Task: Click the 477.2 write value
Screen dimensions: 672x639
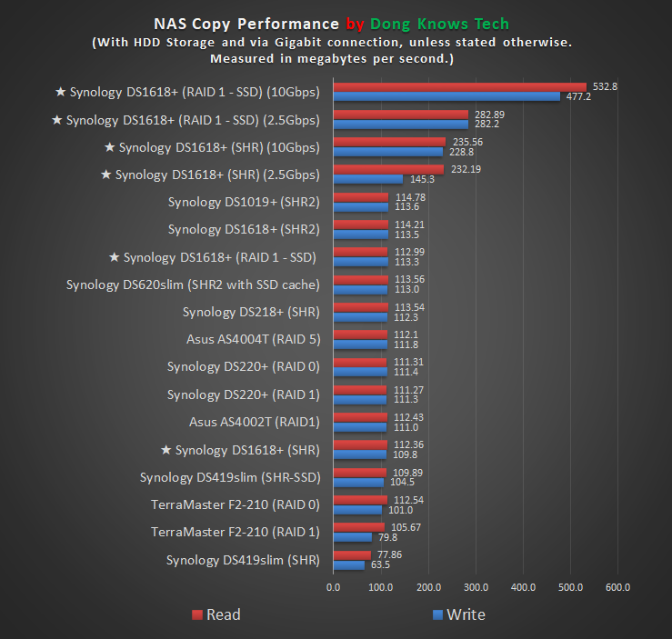Action: click(x=578, y=96)
